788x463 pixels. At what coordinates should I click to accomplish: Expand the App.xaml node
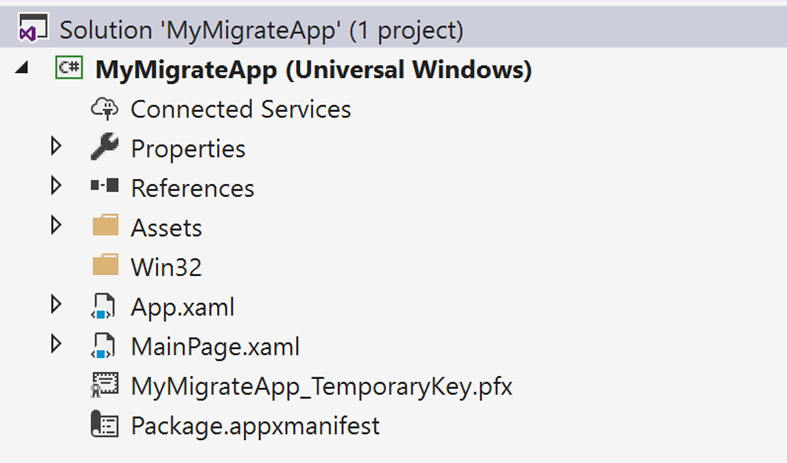pyautogui.click(x=57, y=306)
